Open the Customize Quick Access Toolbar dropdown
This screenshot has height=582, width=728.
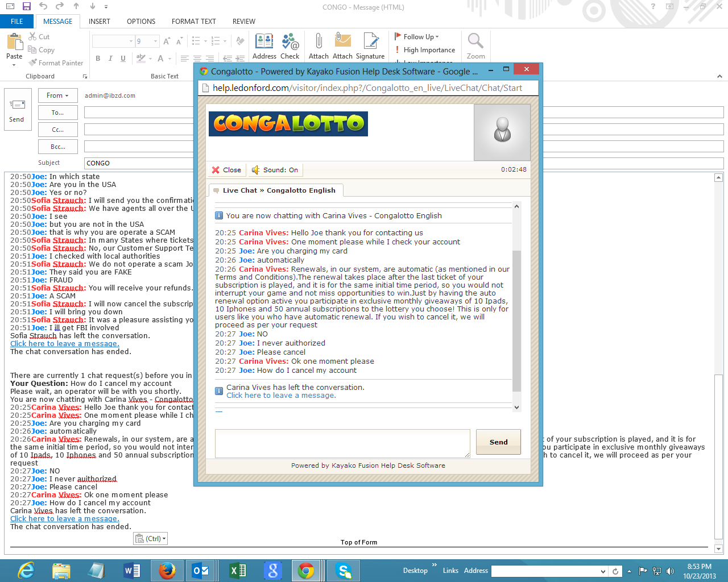tap(106, 7)
